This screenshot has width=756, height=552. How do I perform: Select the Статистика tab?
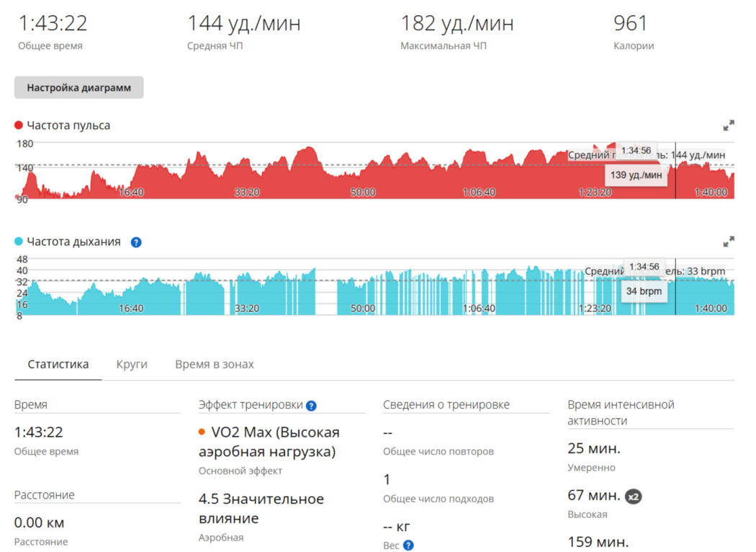58,365
